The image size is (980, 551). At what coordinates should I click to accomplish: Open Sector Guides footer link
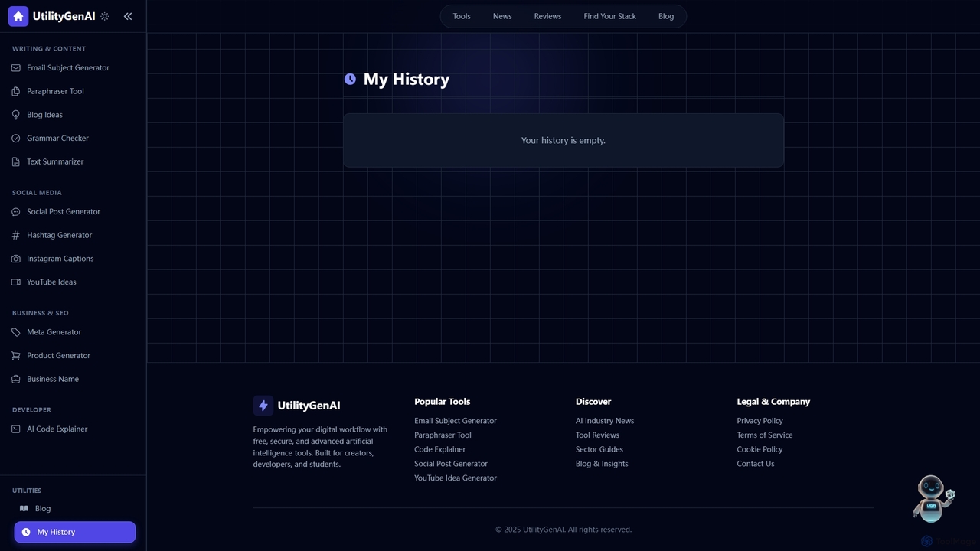[599, 449]
